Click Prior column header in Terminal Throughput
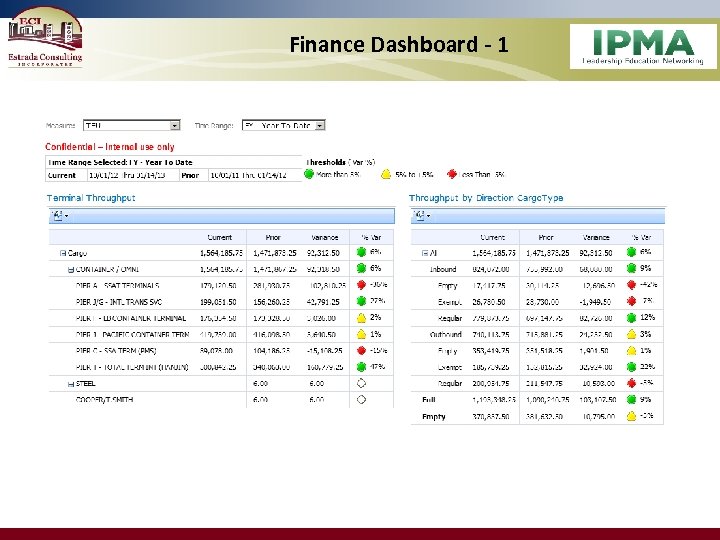The width and height of the screenshot is (720, 540). (x=273, y=237)
